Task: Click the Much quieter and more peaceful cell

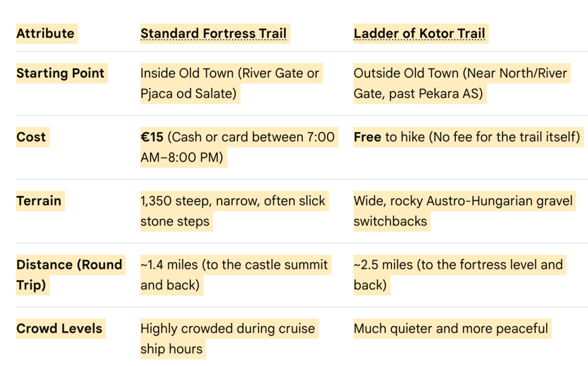Action: click(x=451, y=329)
